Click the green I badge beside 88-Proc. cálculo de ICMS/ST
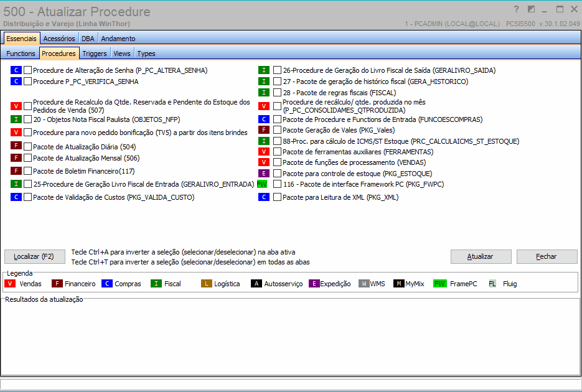 pos(263,141)
